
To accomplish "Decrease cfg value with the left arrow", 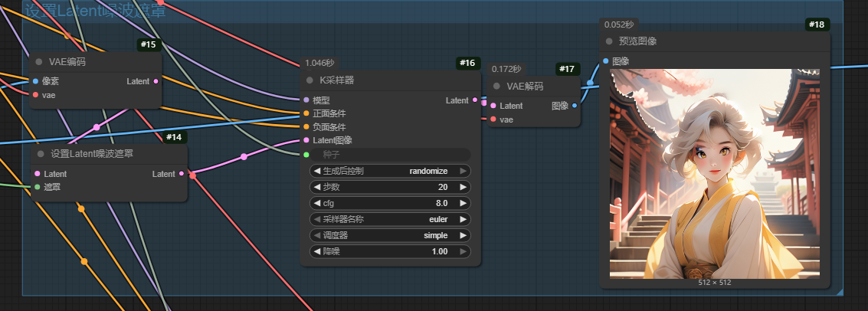I will coord(316,203).
